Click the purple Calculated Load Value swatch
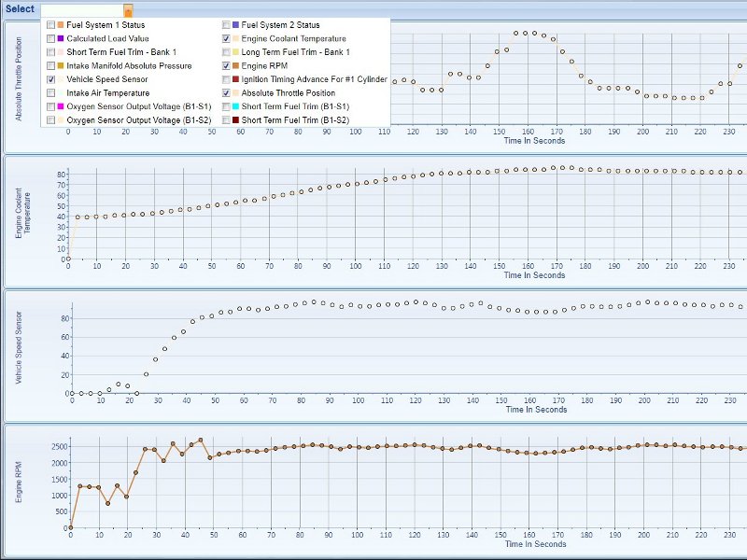Screen dimensions: 747x560 (x=61, y=39)
